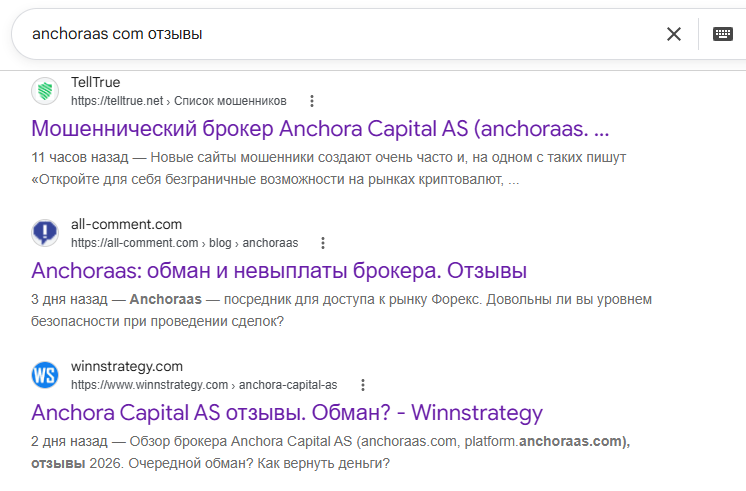746x491 pixels.
Task: Click the TellTrue green shield favicon
Action: 45,91
